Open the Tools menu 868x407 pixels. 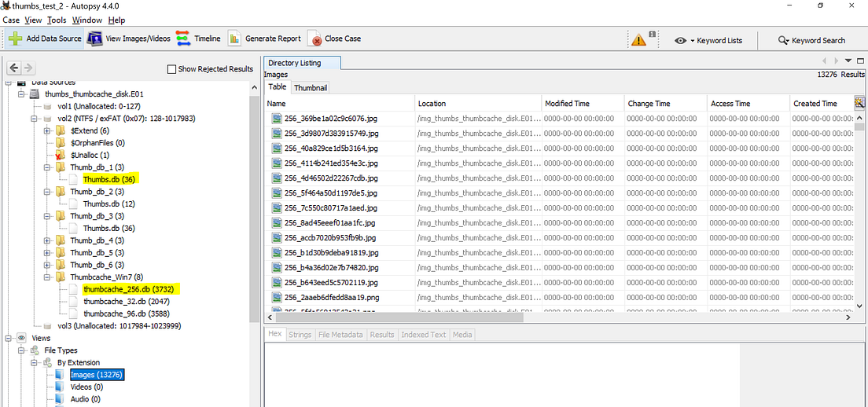coord(57,20)
